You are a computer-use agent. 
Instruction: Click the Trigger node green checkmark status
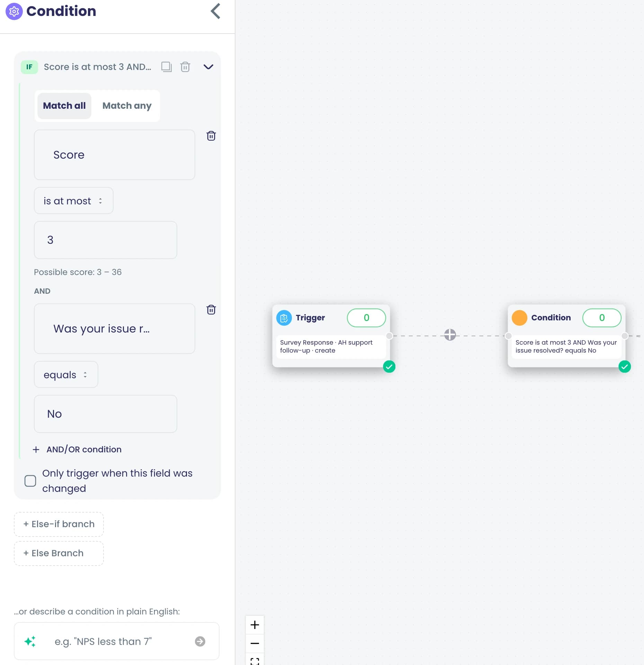point(389,366)
